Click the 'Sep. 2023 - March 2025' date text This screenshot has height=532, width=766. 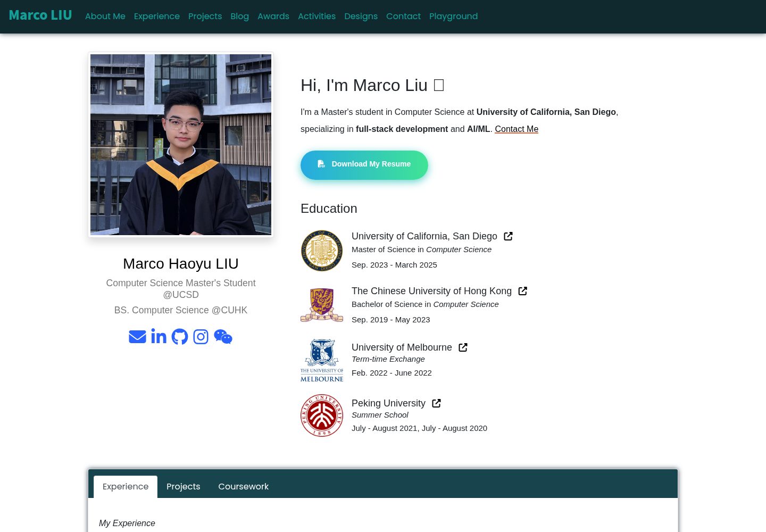394,265
